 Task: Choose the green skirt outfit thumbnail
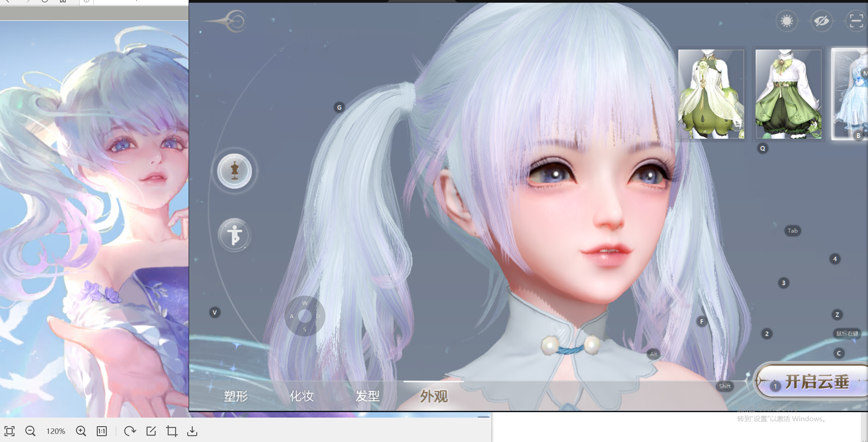pos(788,94)
